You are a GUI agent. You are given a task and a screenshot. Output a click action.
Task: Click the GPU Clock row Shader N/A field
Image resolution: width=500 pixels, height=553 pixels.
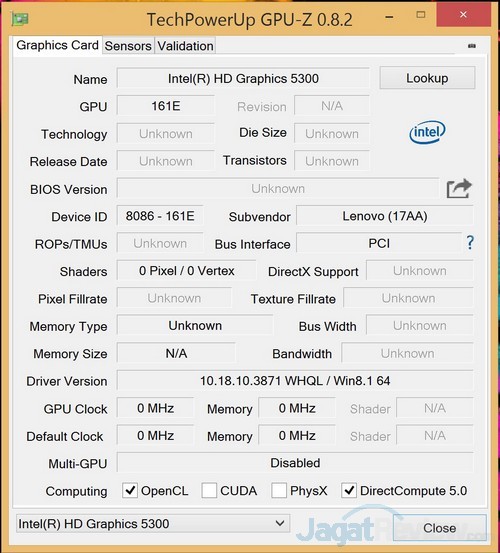pyautogui.click(x=435, y=408)
